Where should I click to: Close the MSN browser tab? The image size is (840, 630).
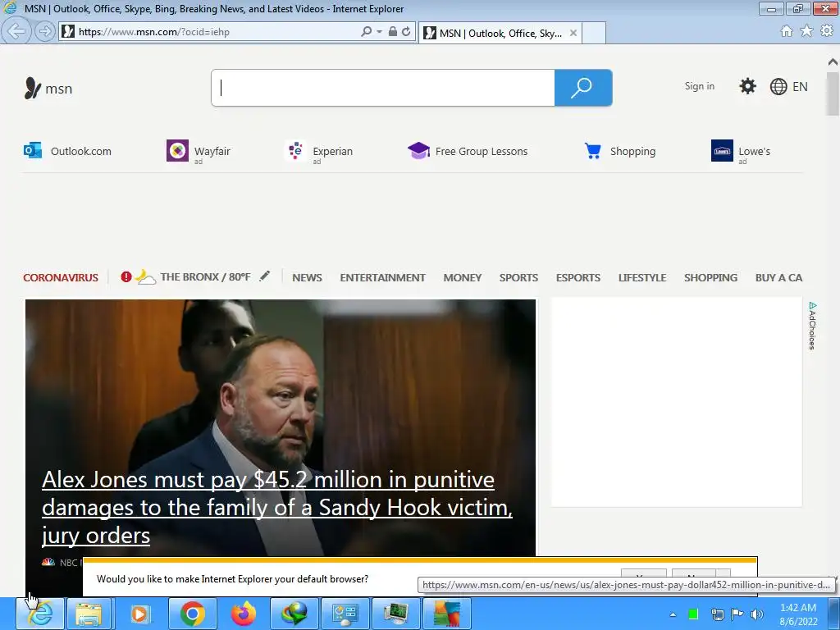573,33
